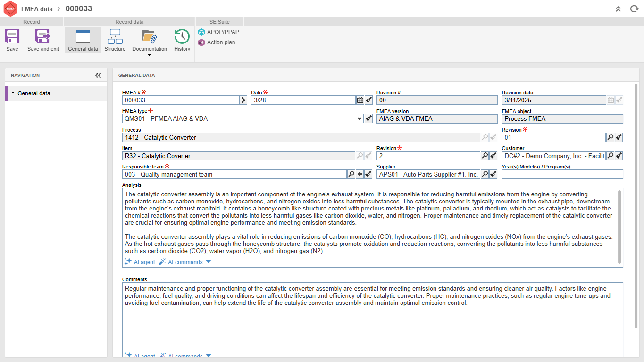Open the calendar picker for Date
This screenshot has width=644, height=362.
pyautogui.click(x=360, y=100)
